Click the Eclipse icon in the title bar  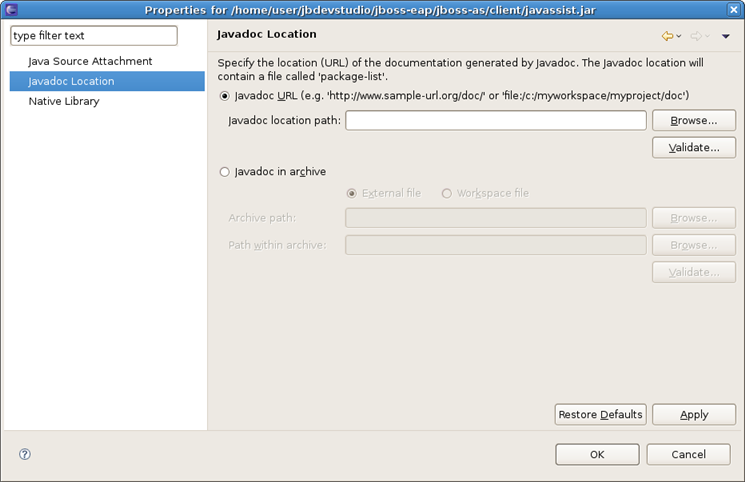coord(11,10)
